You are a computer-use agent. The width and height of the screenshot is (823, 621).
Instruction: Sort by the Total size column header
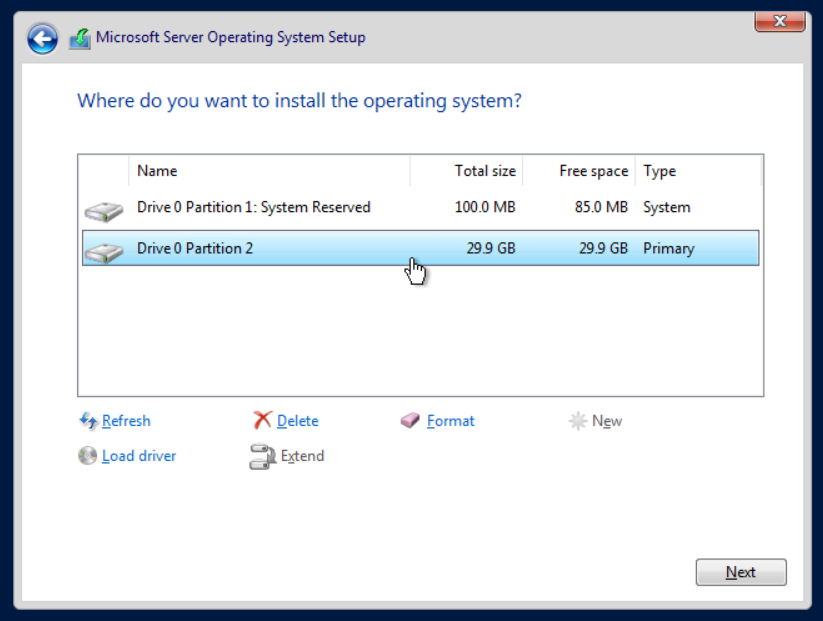click(x=467, y=171)
